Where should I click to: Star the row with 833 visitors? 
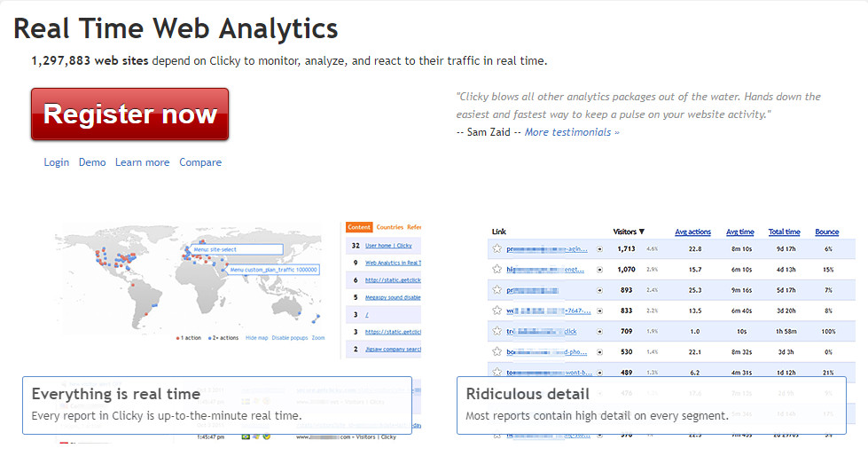(497, 310)
